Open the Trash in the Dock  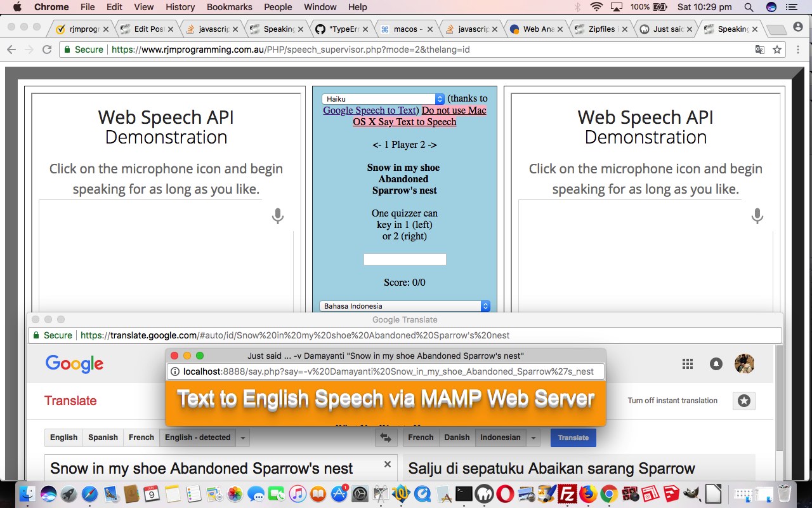click(x=785, y=493)
